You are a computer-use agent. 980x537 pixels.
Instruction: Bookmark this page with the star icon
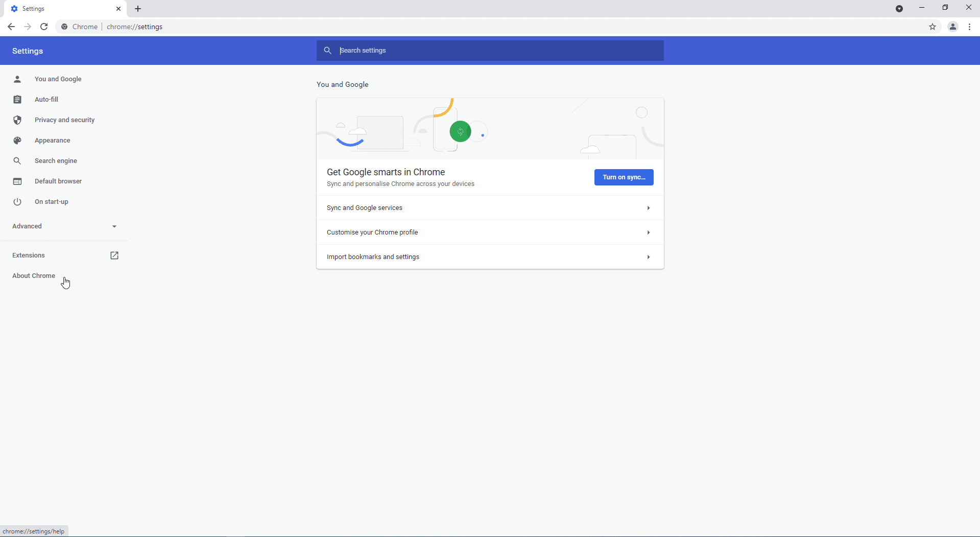click(x=933, y=27)
